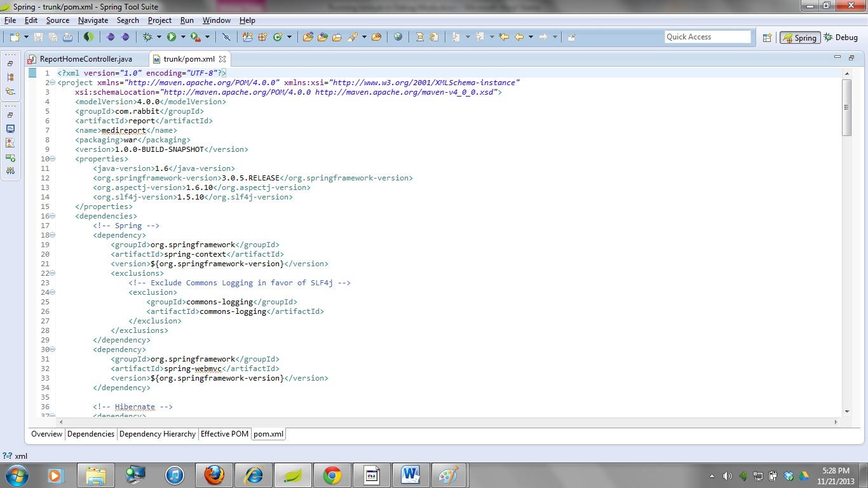The width and height of the screenshot is (868, 488).
Task: Click the Debug bug icon in toolbar
Action: (x=147, y=37)
